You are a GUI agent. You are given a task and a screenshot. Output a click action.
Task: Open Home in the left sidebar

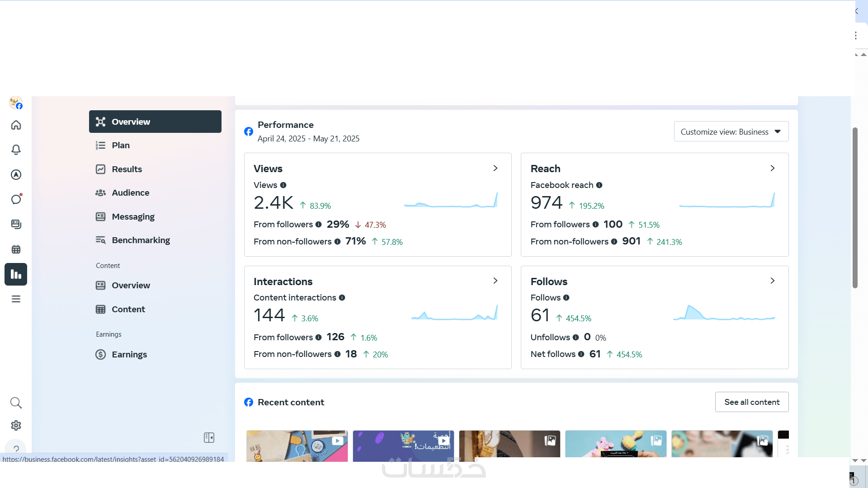point(16,125)
